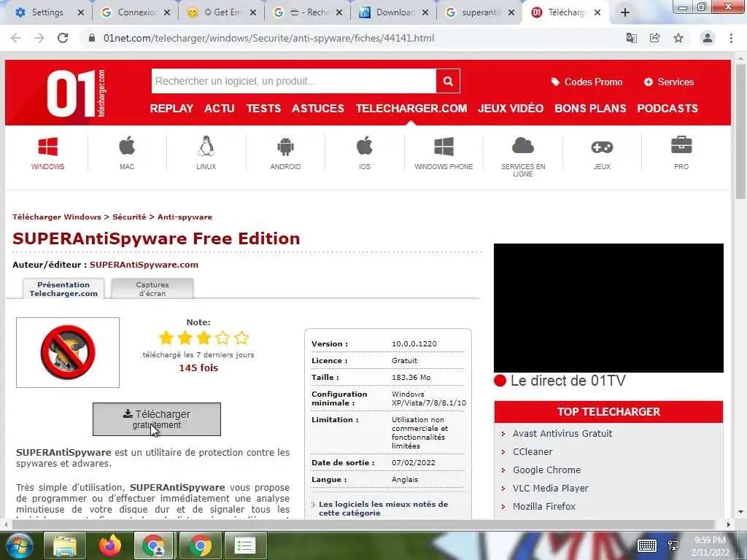Open Mozilla Firefox in Top Telecharger

pos(544,506)
